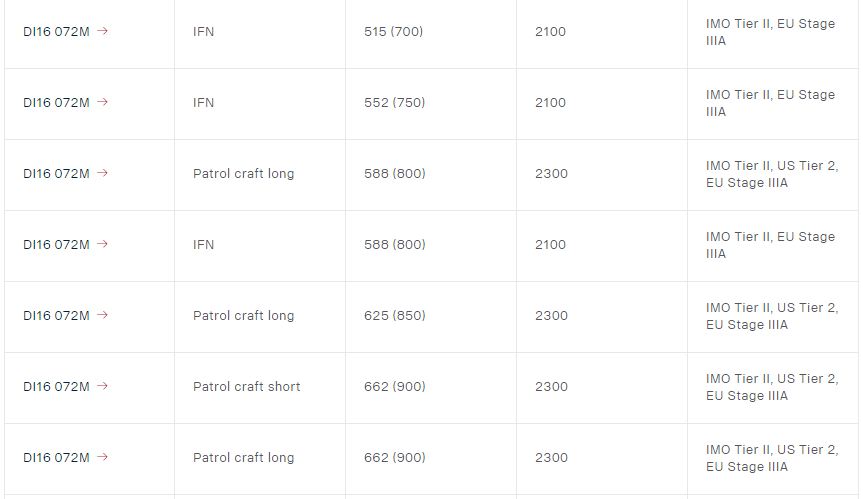Click arrow icon in Patrol craft long 662 (900) row
The height and width of the screenshot is (499, 863).
tap(103, 457)
